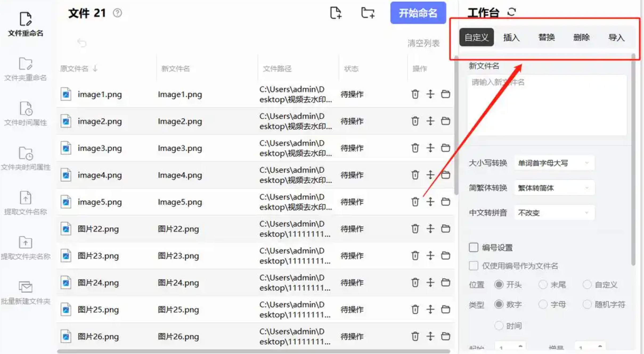Switch to the 导入 tab
The height and width of the screenshot is (354, 644).
(x=616, y=37)
